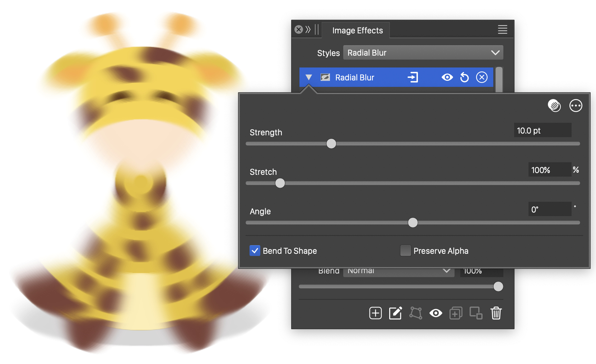Delete effect using the trash icon

[496, 313]
